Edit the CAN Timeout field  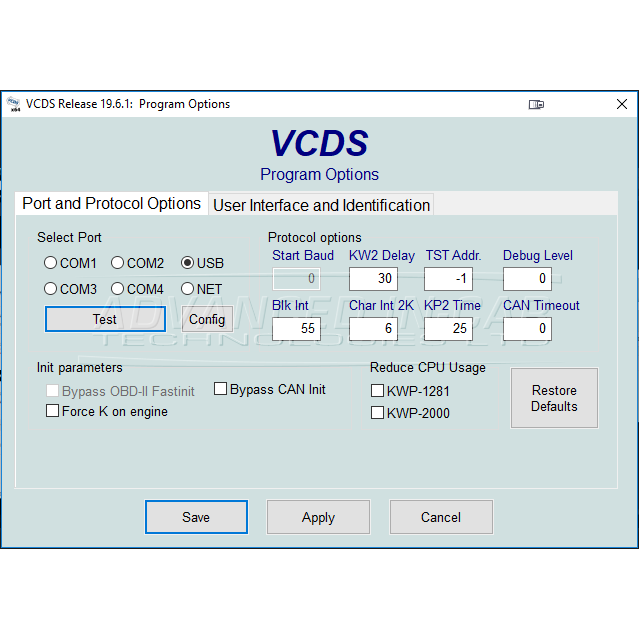coord(527,329)
